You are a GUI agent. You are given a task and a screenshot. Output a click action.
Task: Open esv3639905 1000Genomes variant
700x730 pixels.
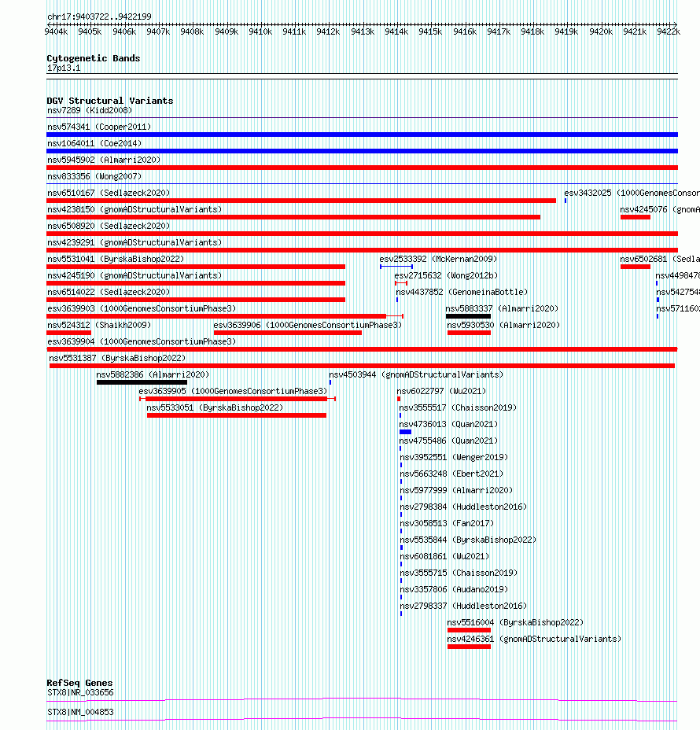click(x=233, y=391)
